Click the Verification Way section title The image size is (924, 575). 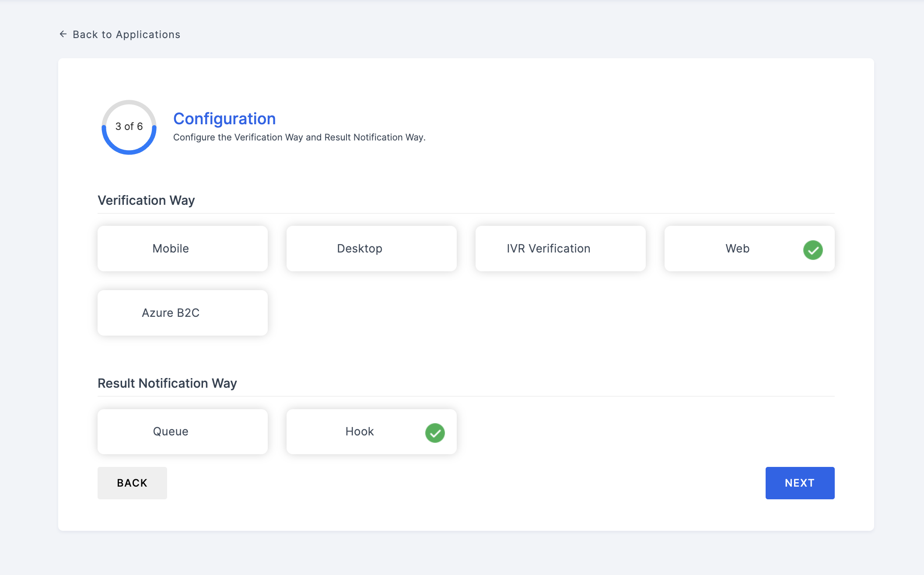point(146,200)
